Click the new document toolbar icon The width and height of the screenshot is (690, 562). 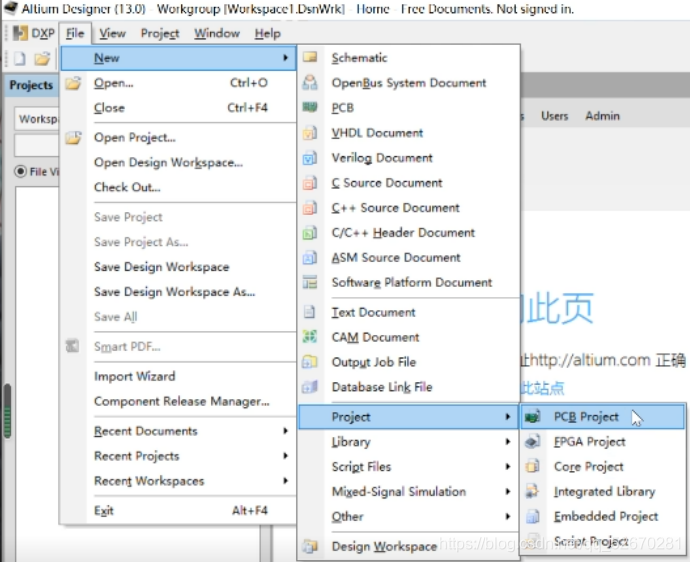pos(20,58)
